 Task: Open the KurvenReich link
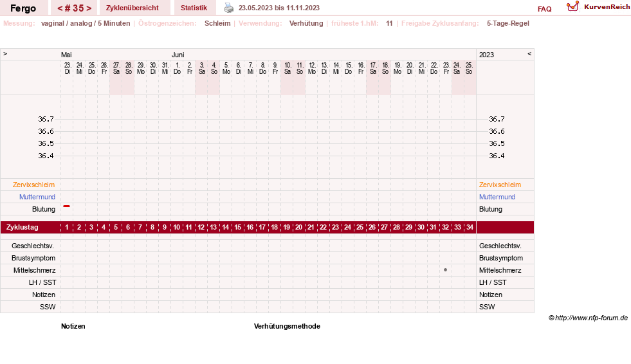pos(607,7)
